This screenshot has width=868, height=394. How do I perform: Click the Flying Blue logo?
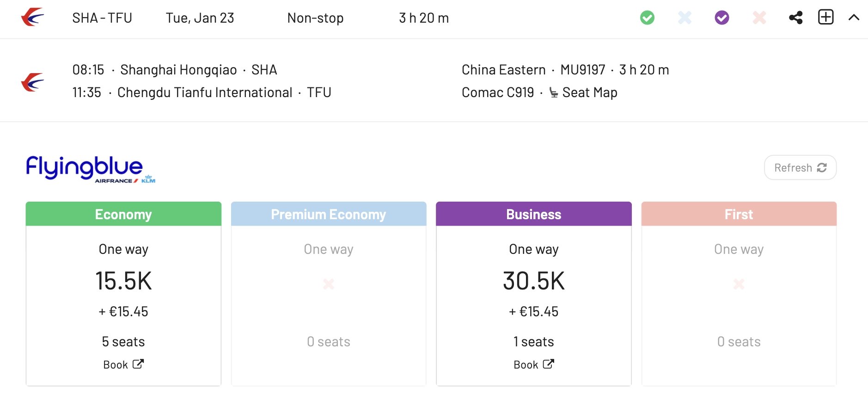(x=91, y=169)
